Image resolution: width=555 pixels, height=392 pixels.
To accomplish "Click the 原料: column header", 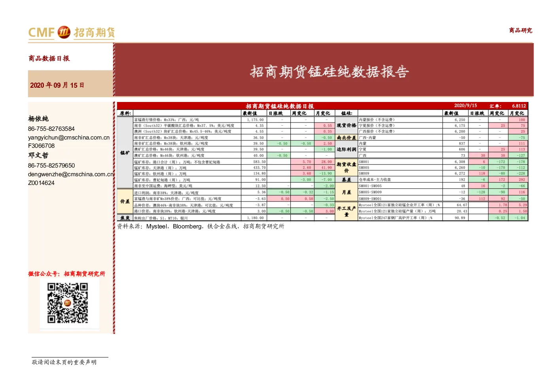I will 125,113.
